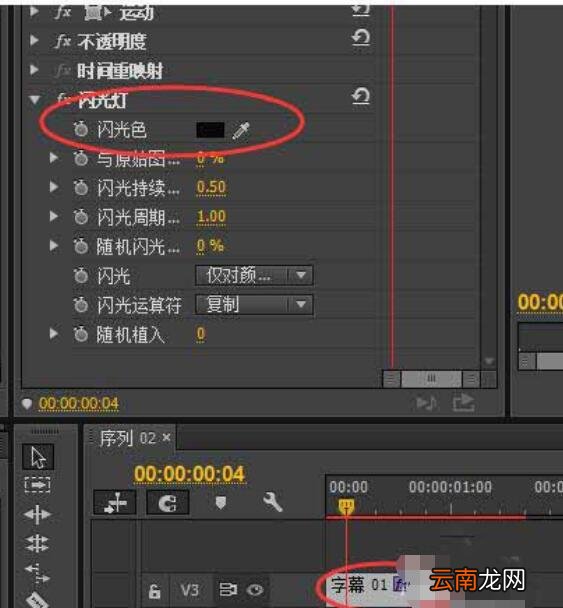Open timeline display settings wrench
This screenshot has width=563, height=608.
(273, 503)
